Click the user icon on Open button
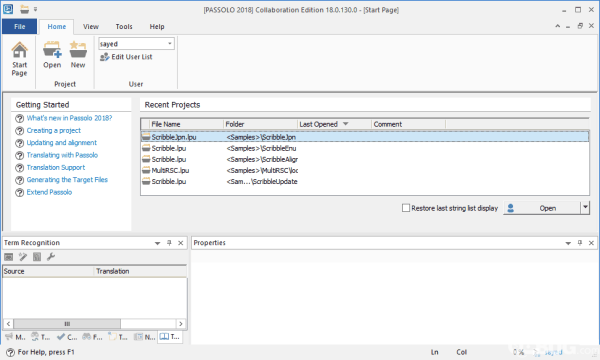The height and width of the screenshot is (360, 600). click(x=510, y=208)
